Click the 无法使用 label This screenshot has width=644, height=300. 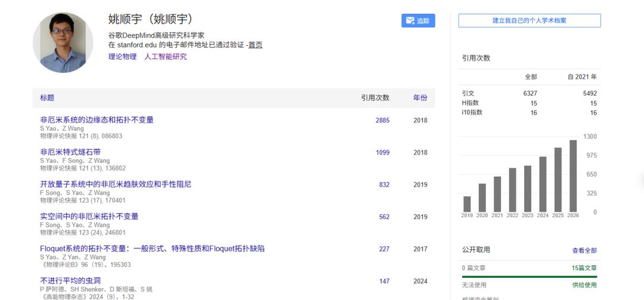pyautogui.click(x=474, y=285)
